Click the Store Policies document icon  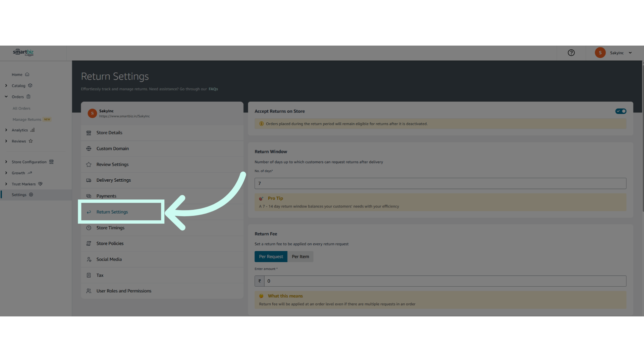(89, 244)
